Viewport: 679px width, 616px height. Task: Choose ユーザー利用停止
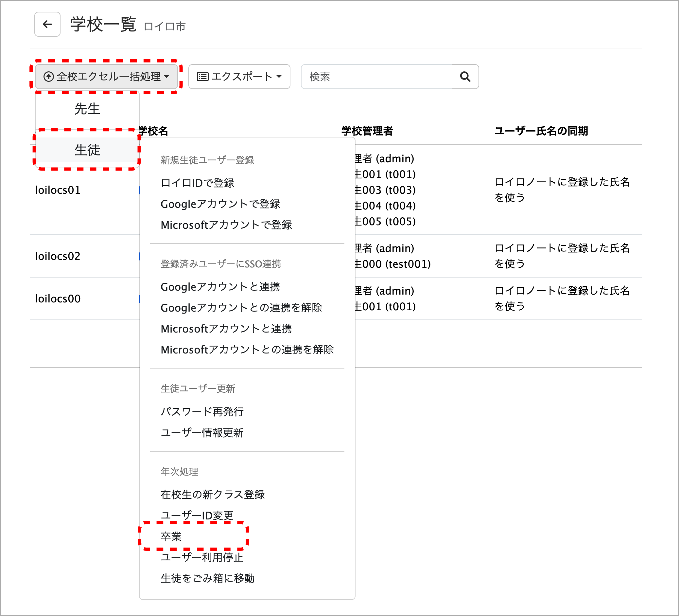[202, 557]
